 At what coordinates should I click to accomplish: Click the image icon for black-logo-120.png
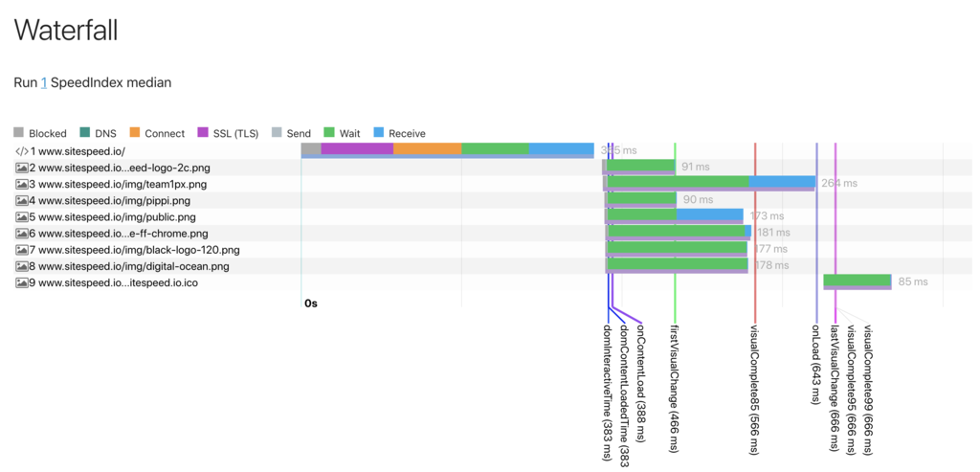pos(22,250)
